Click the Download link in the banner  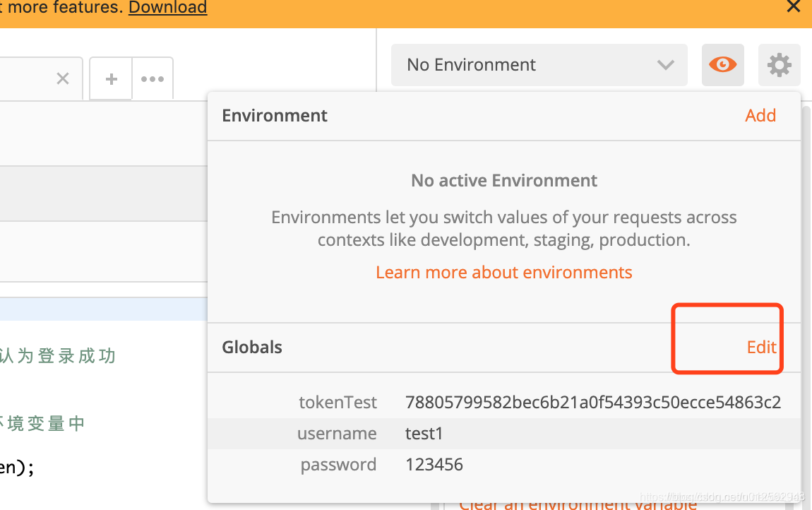coord(168,7)
